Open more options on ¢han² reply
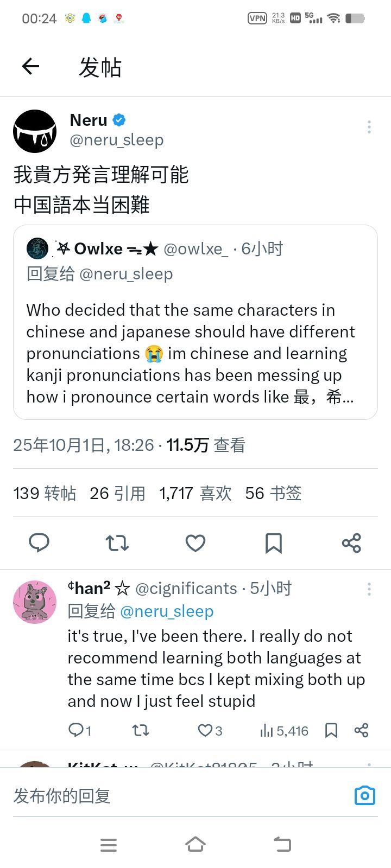This screenshot has width=391, height=868. [x=369, y=589]
